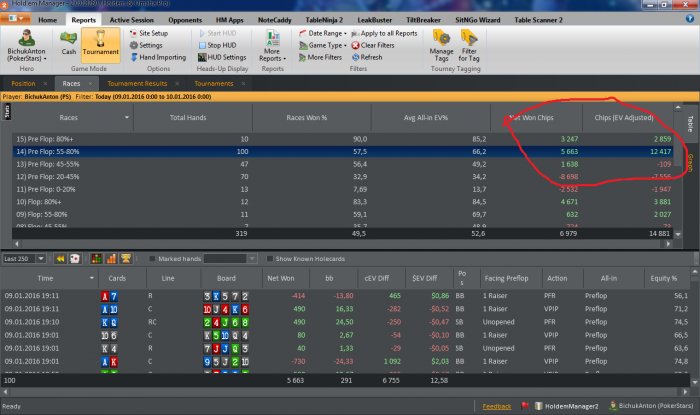Sort hands by Equity % column
The width and height of the screenshot is (700, 415).
pyautogui.click(x=663, y=278)
